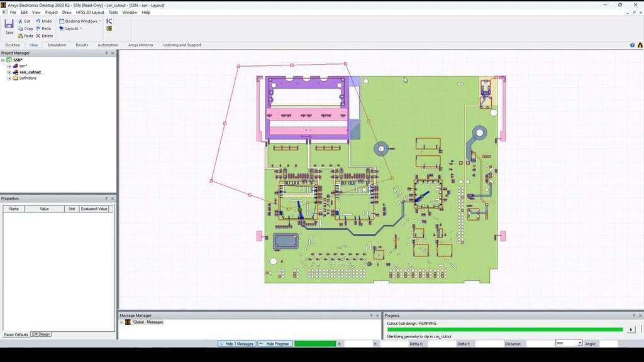Click the Save icon in the ribbon
The height and width of the screenshot is (362, 644).
[9, 24]
